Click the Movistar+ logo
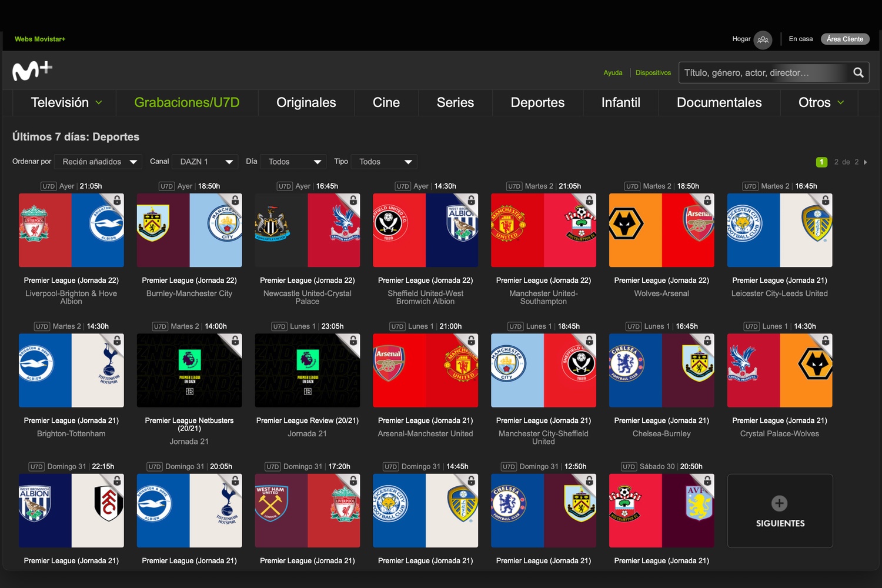This screenshot has height=588, width=882. click(32, 71)
